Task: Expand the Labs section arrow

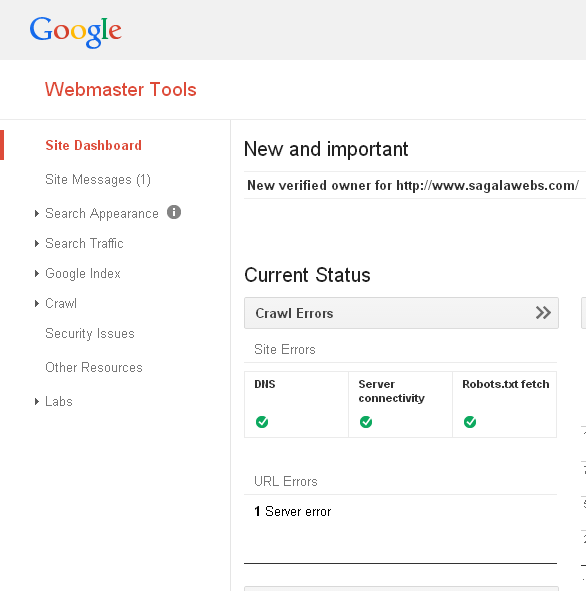Action: point(37,401)
